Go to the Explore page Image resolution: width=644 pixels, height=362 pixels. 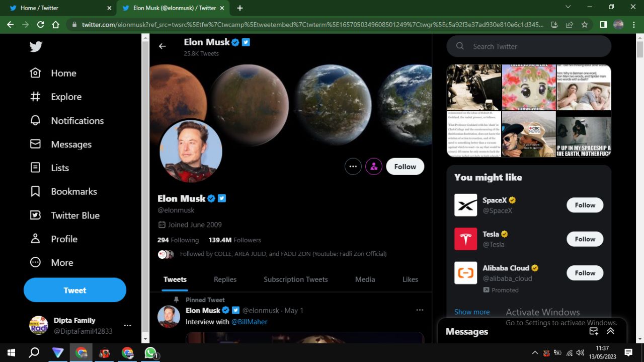(56, 97)
